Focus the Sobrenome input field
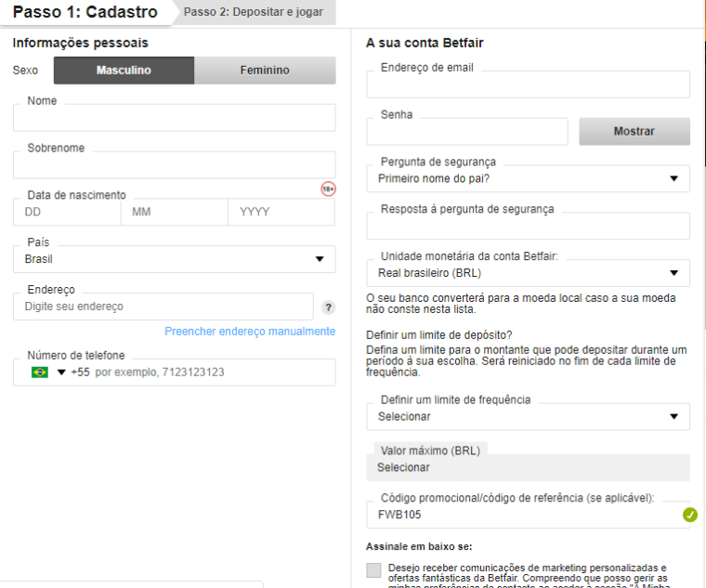This screenshot has width=706, height=588. 175,164
